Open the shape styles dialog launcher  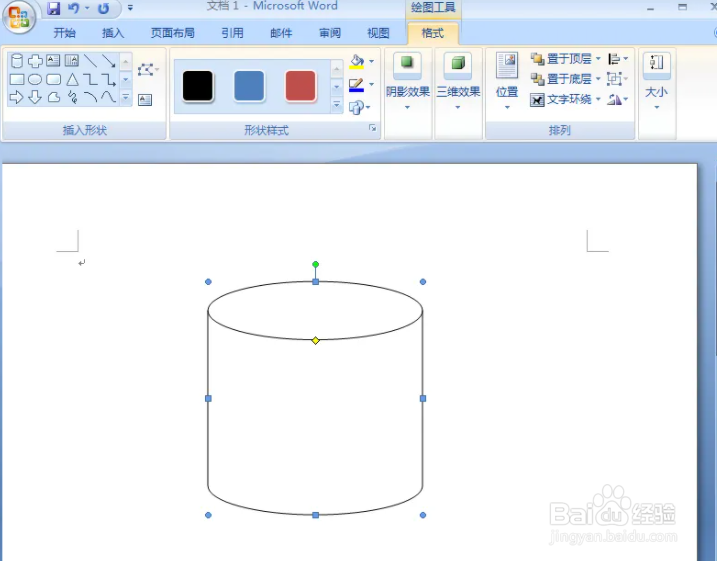[373, 128]
